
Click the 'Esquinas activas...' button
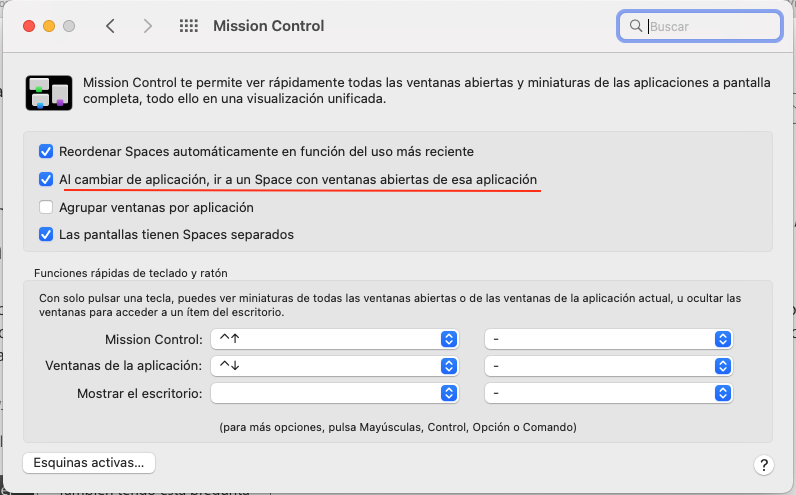[88, 463]
